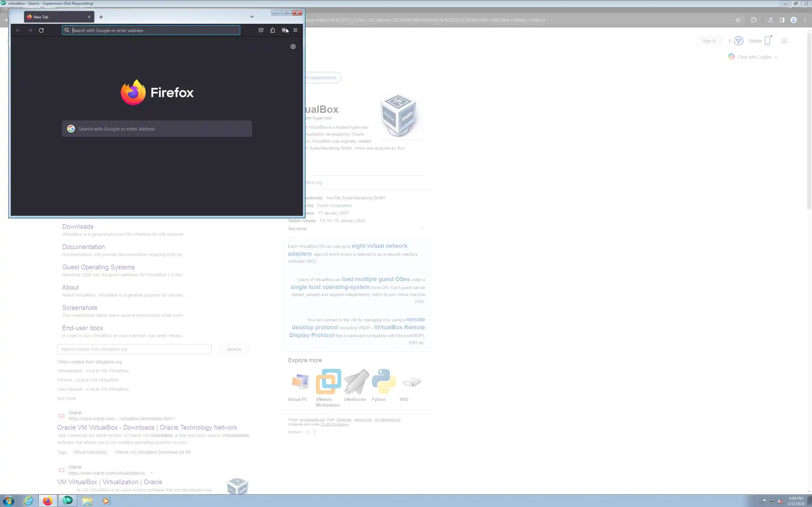Click the bookmark star in Supermium
The width and height of the screenshot is (812, 507).
click(x=737, y=20)
